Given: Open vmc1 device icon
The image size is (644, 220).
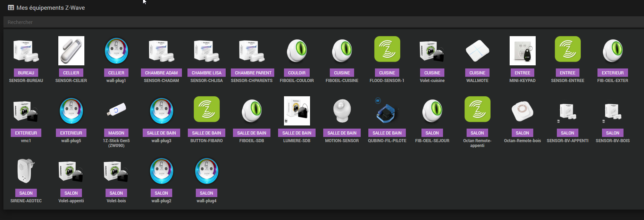Looking at the screenshot, I should point(26,111).
